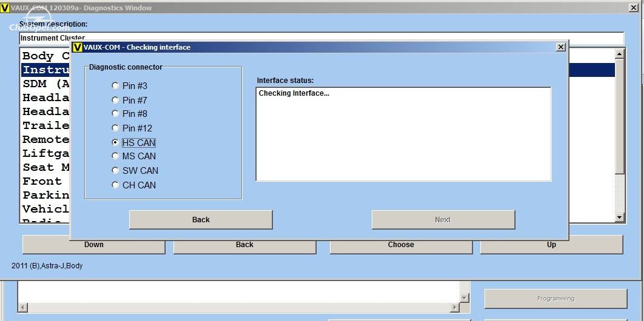Close the Checking interface dialog
The image size is (644, 321).
pos(561,47)
